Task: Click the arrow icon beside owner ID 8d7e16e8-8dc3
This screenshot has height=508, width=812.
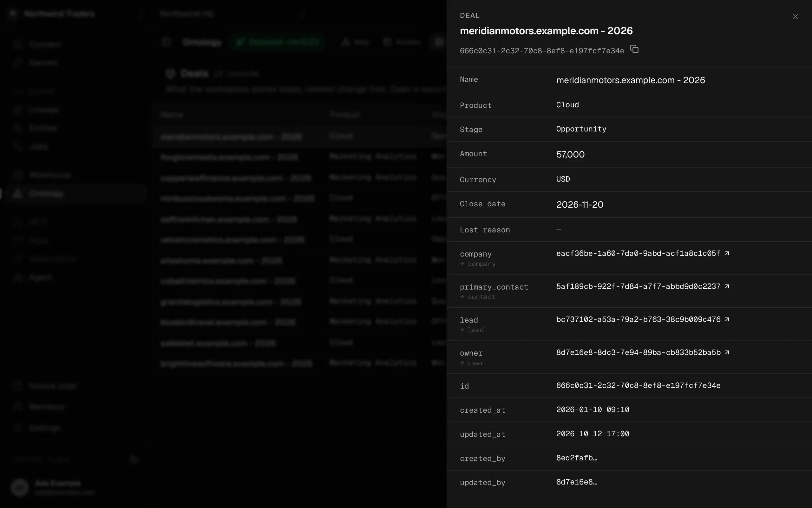Action: point(727,352)
